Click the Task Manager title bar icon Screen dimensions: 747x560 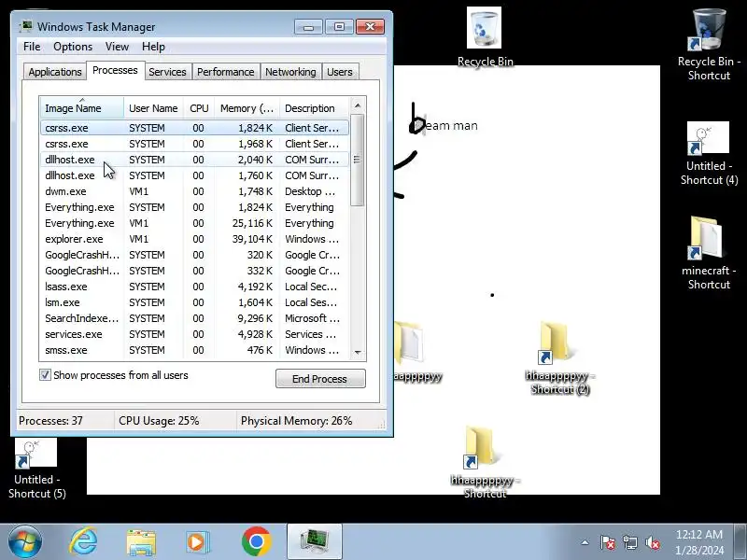click(x=26, y=26)
